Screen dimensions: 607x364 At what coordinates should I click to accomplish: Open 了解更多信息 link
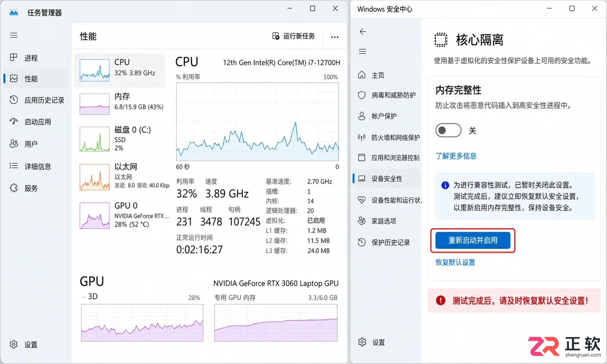click(x=456, y=156)
